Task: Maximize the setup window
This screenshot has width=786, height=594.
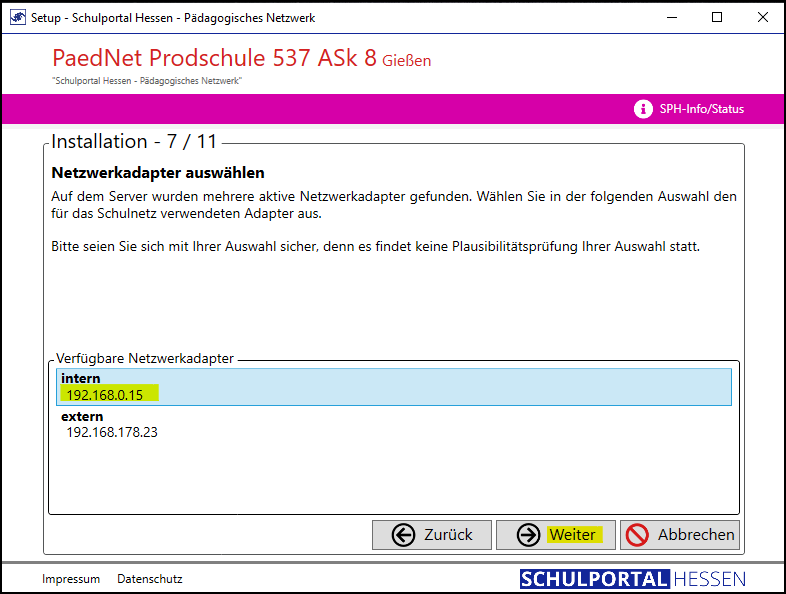Action: [x=717, y=18]
